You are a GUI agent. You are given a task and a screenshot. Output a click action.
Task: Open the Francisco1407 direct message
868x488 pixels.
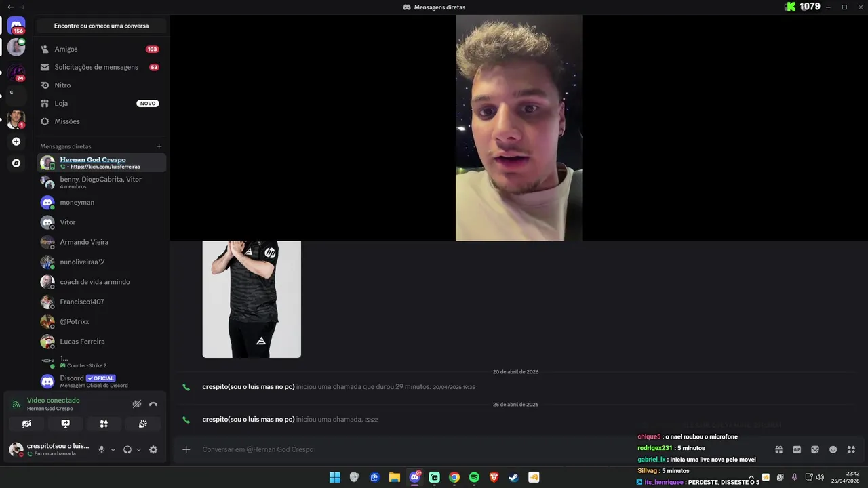101,302
